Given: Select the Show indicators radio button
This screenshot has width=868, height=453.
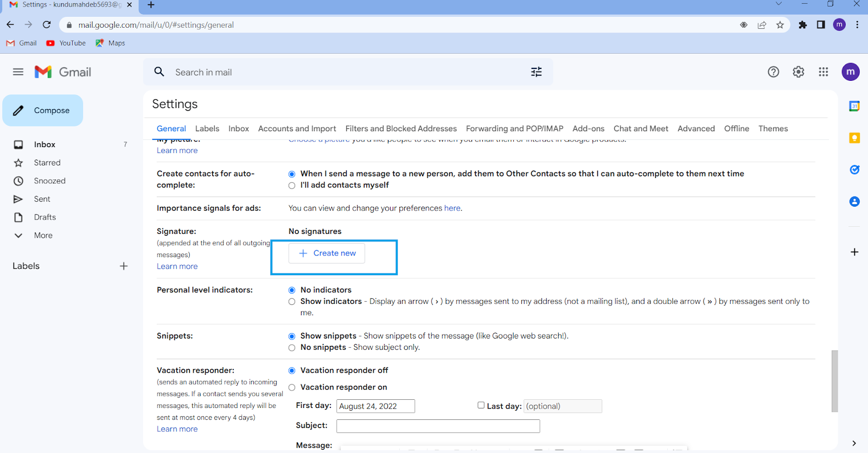Looking at the screenshot, I should pos(292,302).
